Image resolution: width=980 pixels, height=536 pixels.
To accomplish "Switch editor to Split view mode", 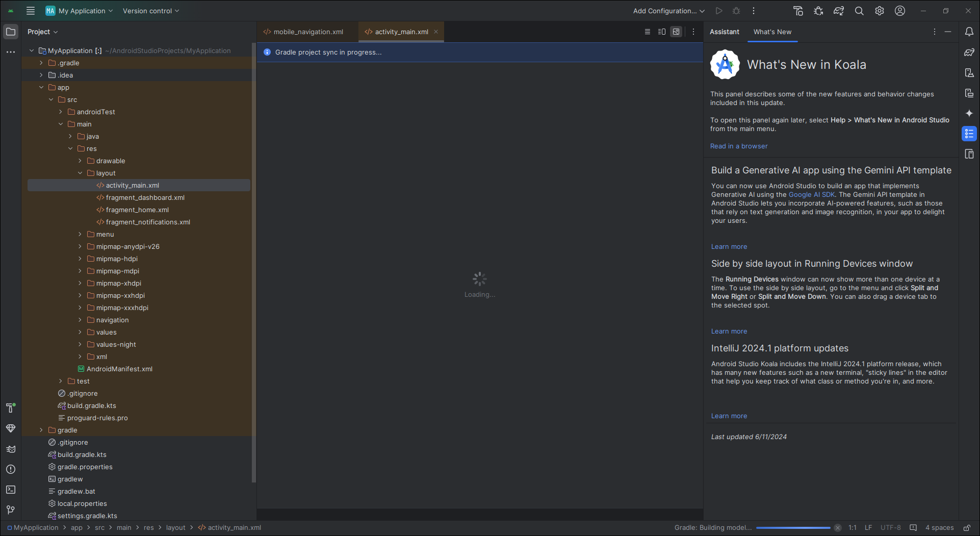I will (662, 32).
